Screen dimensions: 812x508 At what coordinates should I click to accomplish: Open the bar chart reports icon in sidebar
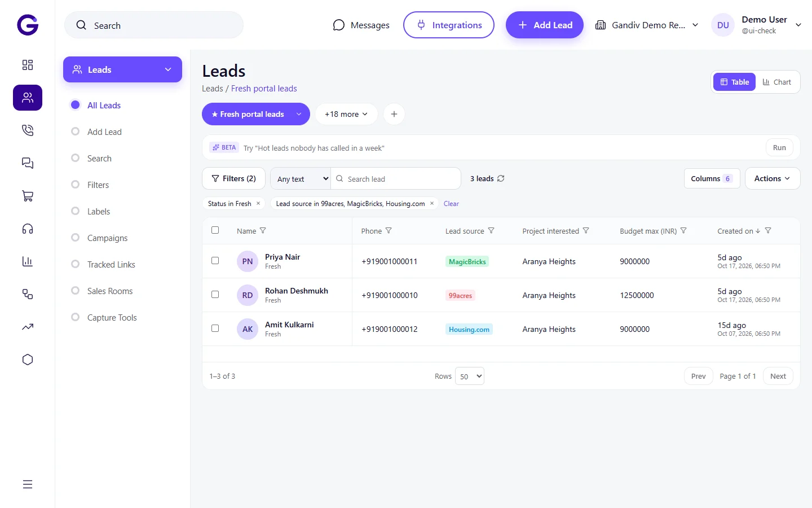pos(28,261)
